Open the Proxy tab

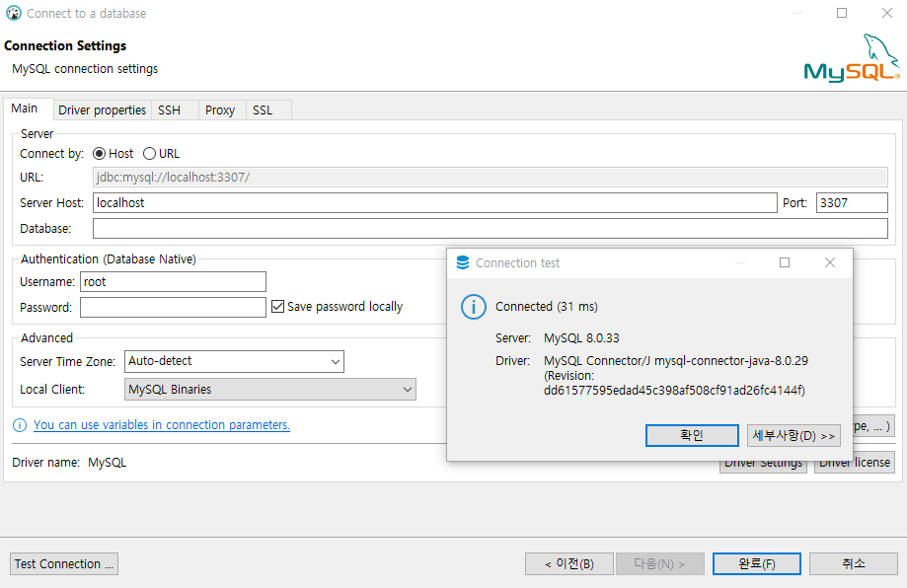coord(220,110)
